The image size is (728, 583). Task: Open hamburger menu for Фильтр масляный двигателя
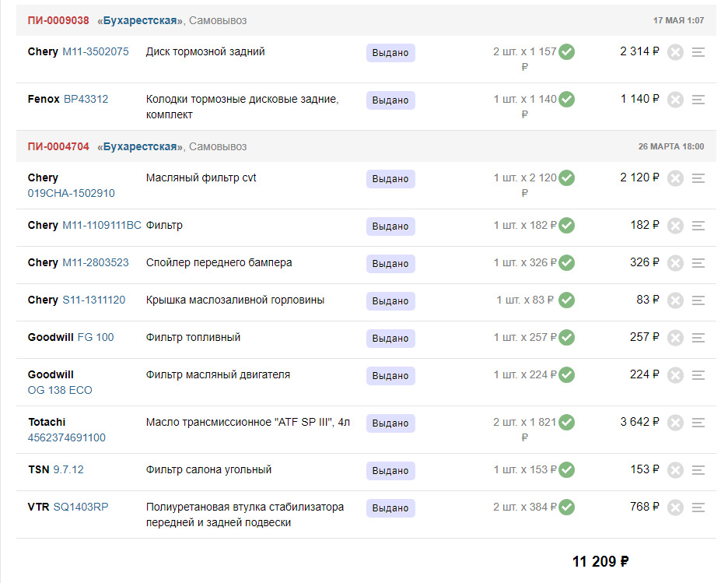[x=698, y=375]
